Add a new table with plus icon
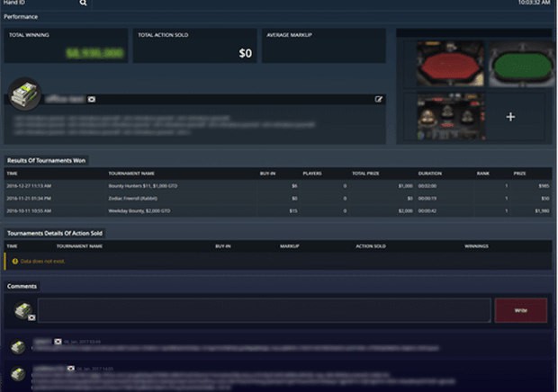The width and height of the screenshot is (558, 392). [510, 117]
